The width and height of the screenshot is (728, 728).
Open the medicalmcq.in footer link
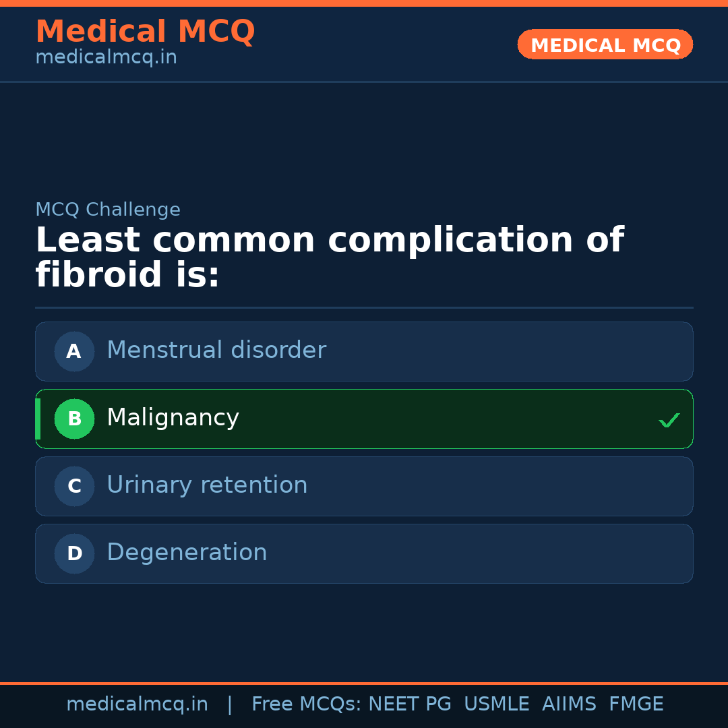point(138,704)
